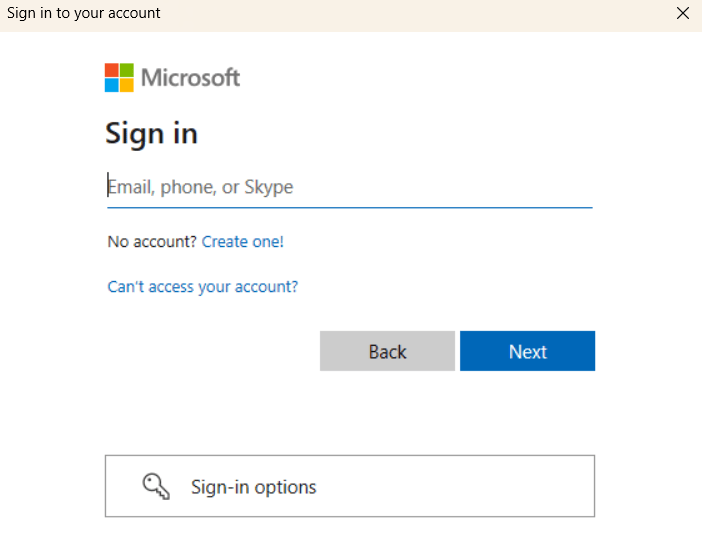Click the Microsoft four-square logo
This screenshot has width=702, height=555.
tap(119, 78)
